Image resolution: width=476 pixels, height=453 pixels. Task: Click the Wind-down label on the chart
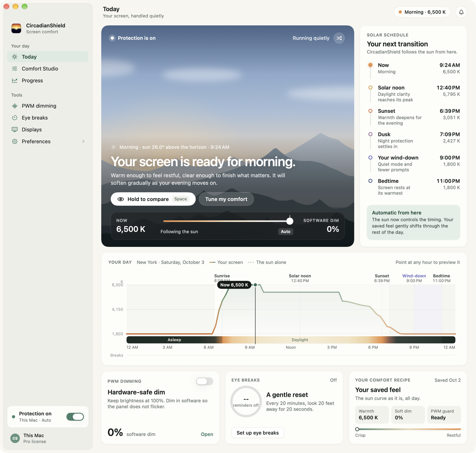point(414,276)
